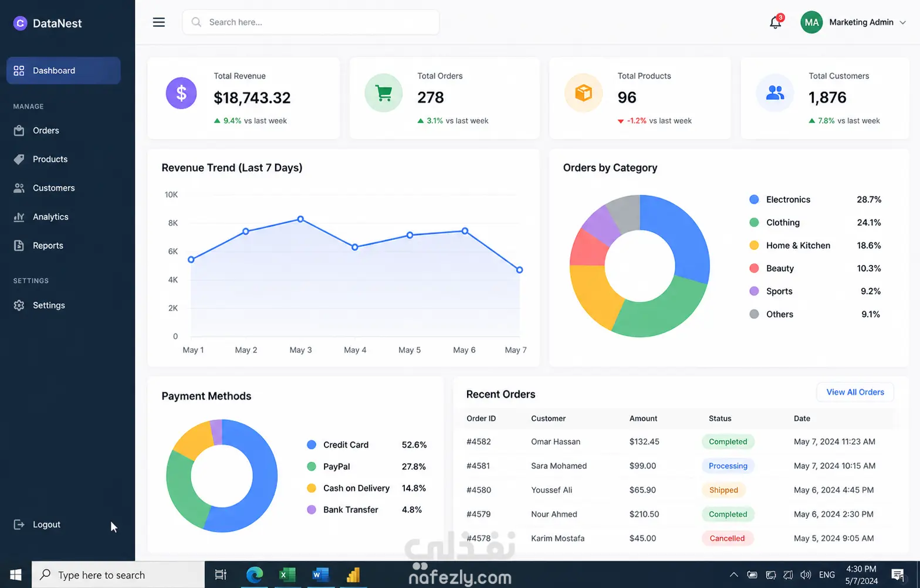Click the Search here input field
Viewport: 920px width, 588px height.
[x=311, y=22]
